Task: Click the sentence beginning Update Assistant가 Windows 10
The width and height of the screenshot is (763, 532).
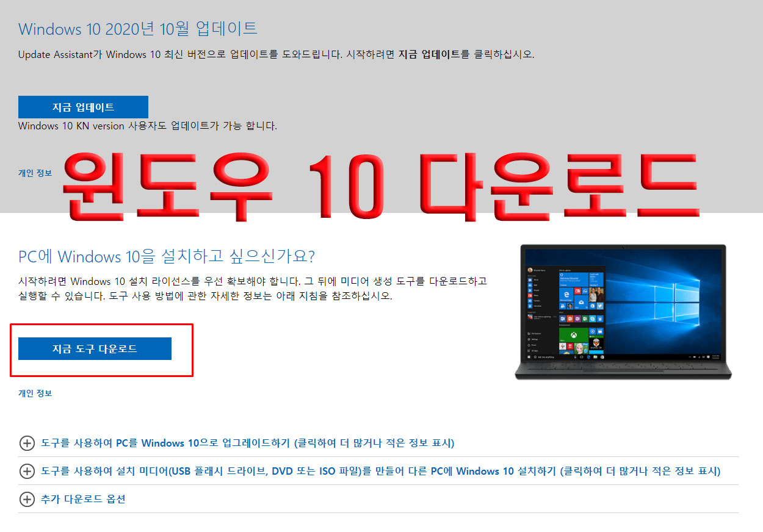Action: point(276,54)
